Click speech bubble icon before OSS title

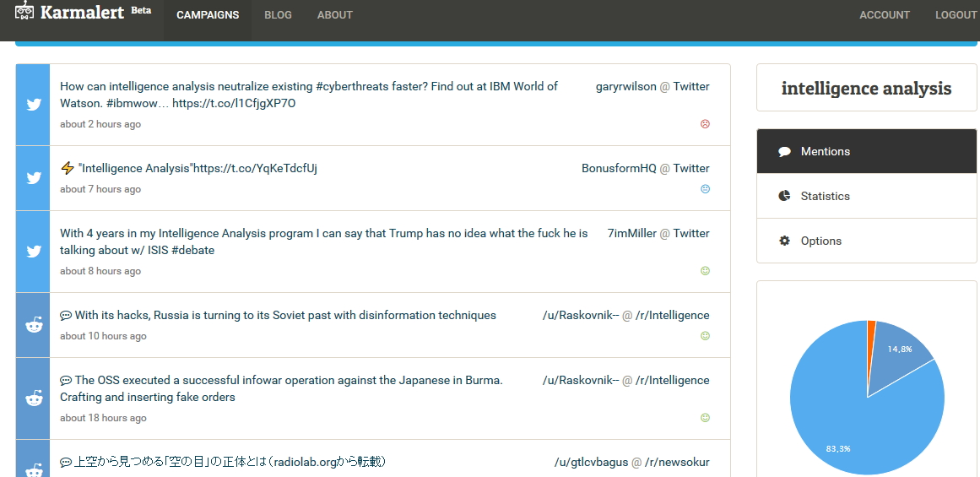pyautogui.click(x=66, y=381)
